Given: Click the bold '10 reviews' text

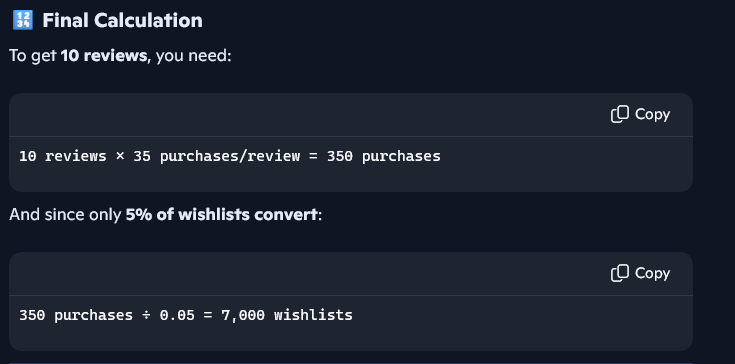Looking at the screenshot, I should point(104,56).
